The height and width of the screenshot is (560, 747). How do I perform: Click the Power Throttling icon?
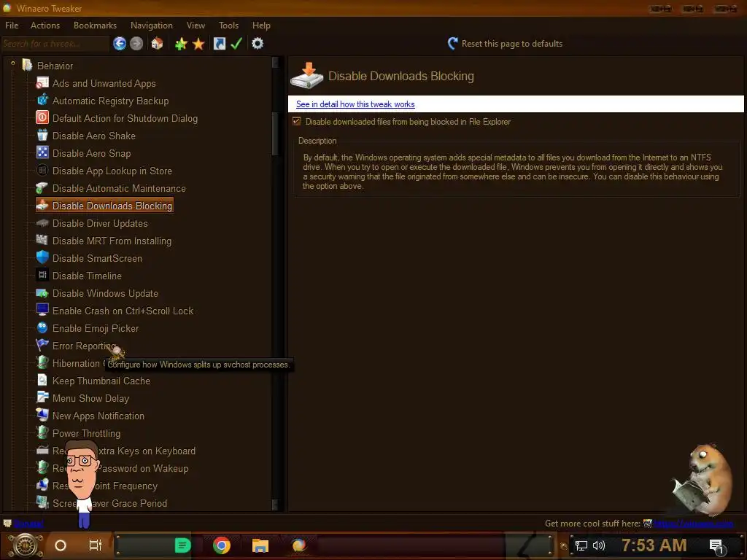[42, 433]
